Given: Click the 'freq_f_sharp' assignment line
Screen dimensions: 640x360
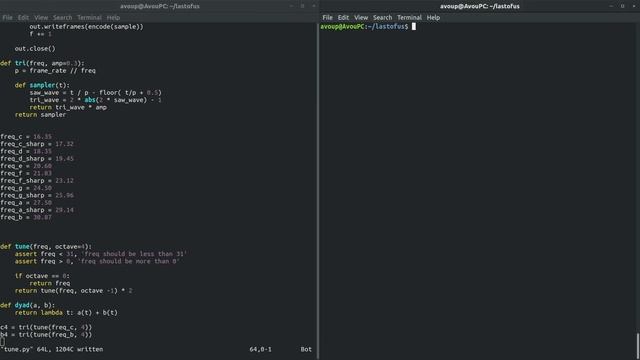Looking at the screenshot, I should (x=37, y=181).
